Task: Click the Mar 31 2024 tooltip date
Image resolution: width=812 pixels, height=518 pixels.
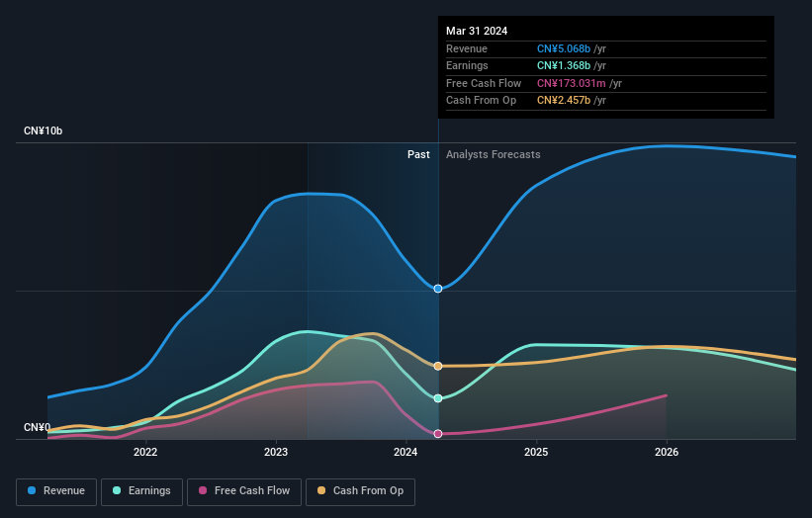Action: click(x=477, y=31)
